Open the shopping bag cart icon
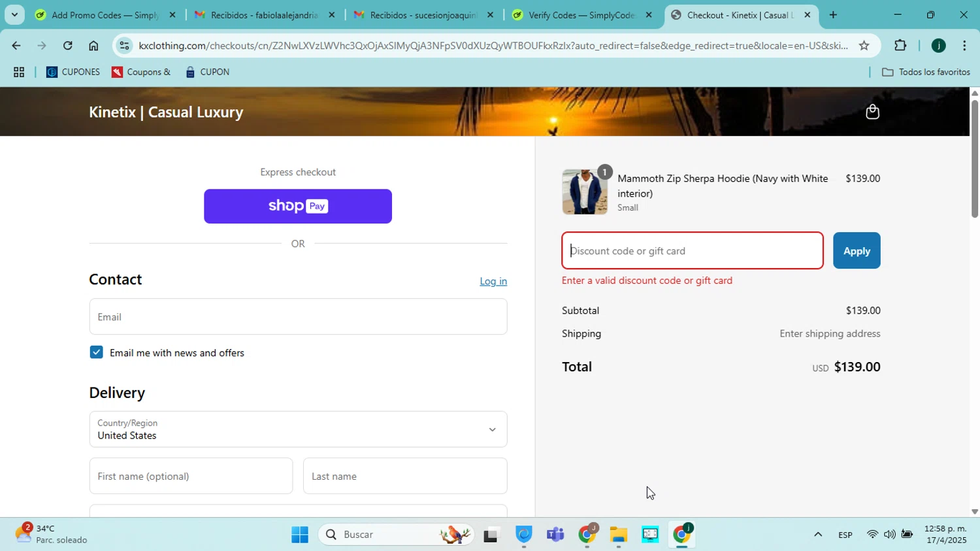980x551 pixels. [872, 112]
